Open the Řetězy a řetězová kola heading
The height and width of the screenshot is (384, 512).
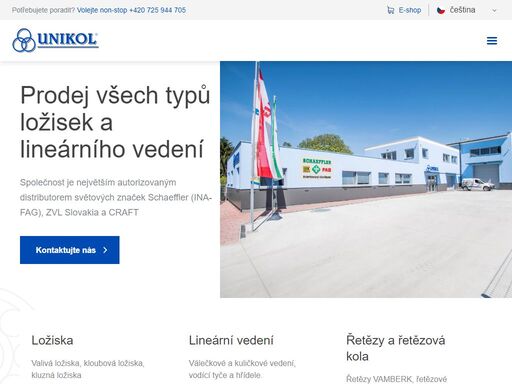pyautogui.click(x=396, y=348)
